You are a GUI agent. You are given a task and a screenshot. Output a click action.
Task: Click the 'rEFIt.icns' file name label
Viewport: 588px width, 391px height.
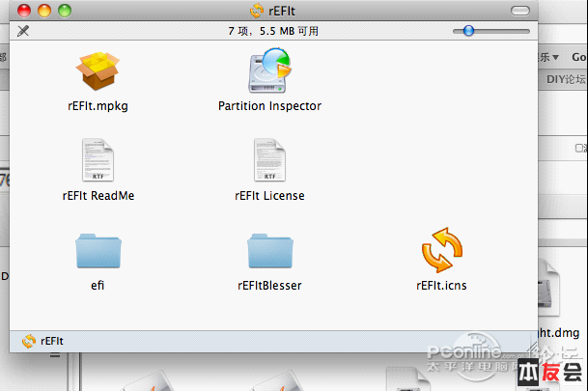pyautogui.click(x=441, y=285)
